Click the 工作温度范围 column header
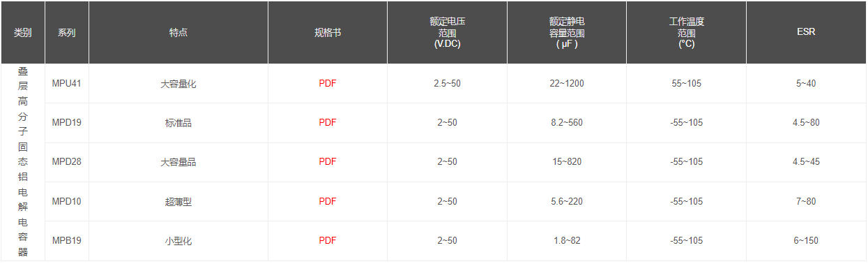This screenshot has height=264, width=868. coord(686,32)
